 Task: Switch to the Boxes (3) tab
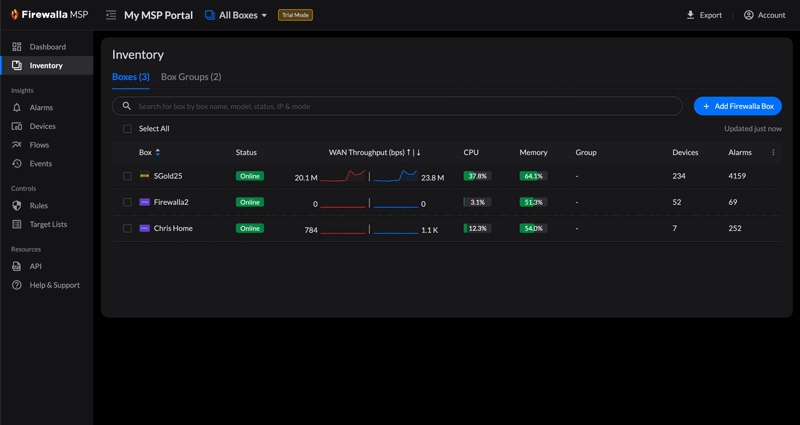[131, 77]
